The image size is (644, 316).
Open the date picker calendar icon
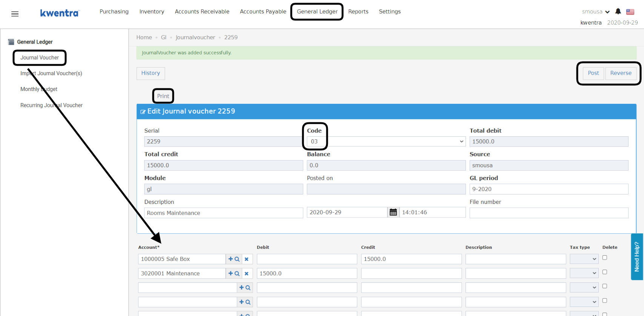pyautogui.click(x=393, y=213)
